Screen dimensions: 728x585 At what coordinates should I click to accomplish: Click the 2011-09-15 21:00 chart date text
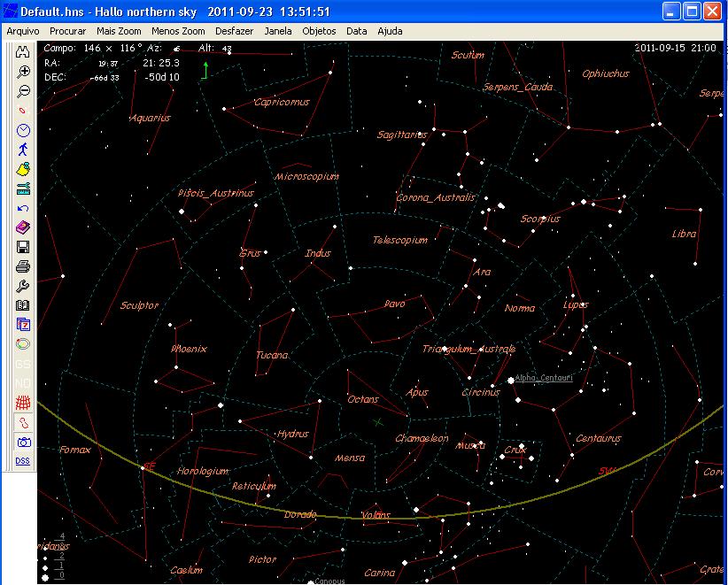pyautogui.click(x=675, y=48)
